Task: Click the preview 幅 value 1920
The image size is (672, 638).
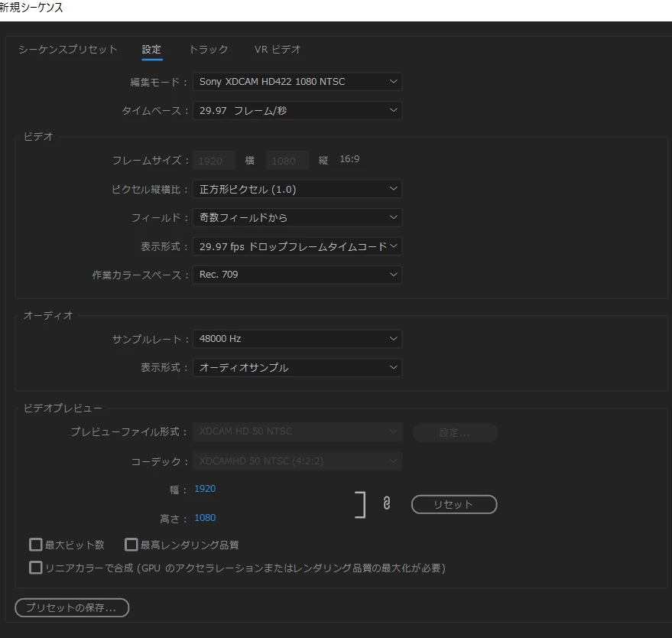Action: point(205,489)
